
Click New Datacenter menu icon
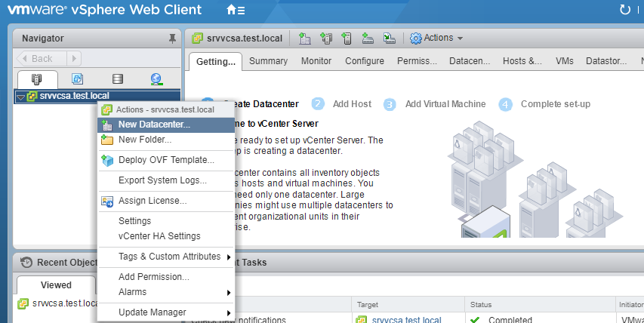pos(106,125)
